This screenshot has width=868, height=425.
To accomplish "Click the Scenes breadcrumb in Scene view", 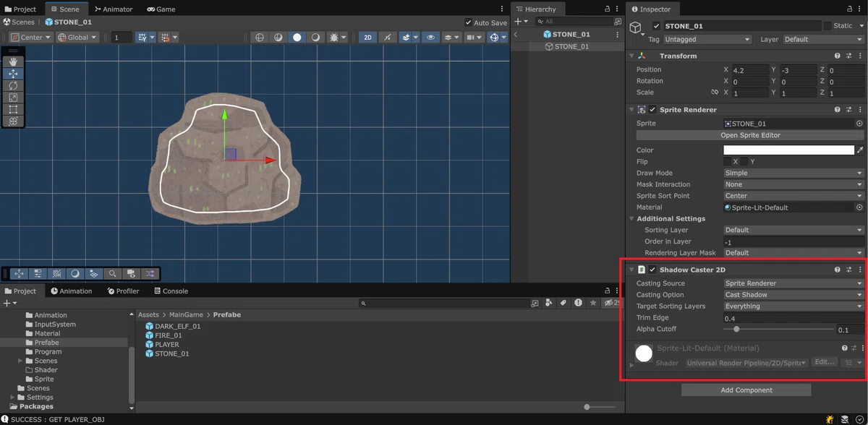I will 18,22.
